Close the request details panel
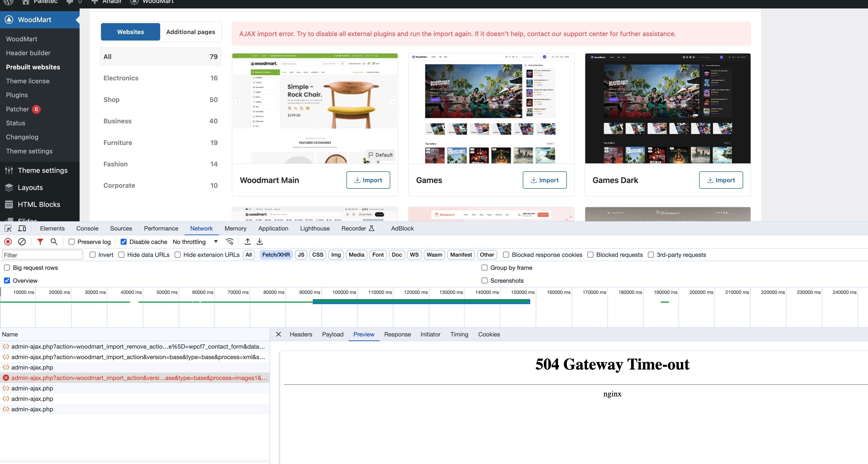The width and height of the screenshot is (868, 464). (x=278, y=334)
